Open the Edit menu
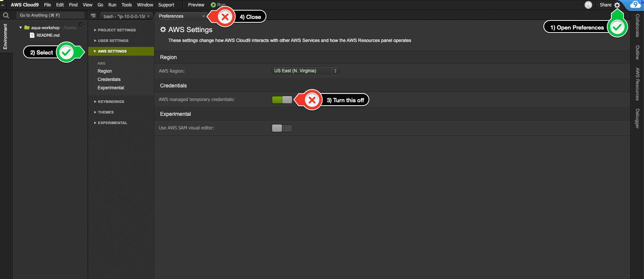 coord(60,5)
